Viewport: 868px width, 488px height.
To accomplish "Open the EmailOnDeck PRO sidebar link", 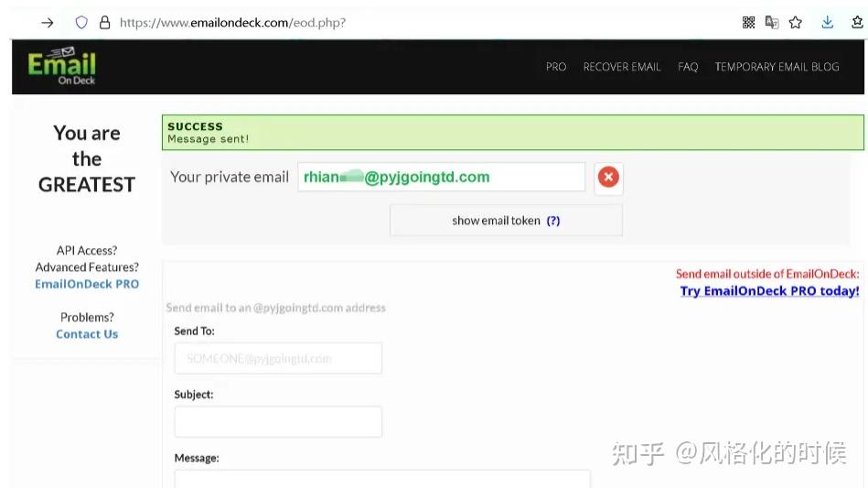I will [87, 284].
